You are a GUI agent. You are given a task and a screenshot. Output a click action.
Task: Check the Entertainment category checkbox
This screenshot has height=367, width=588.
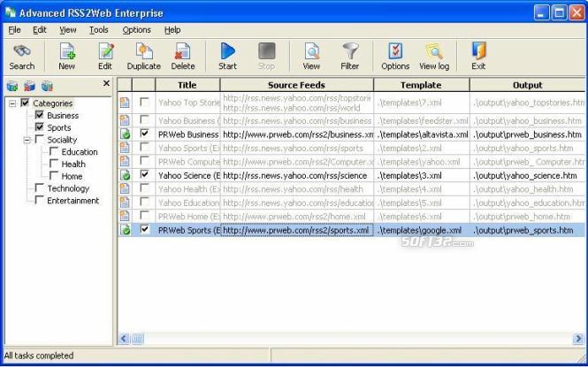(x=40, y=200)
